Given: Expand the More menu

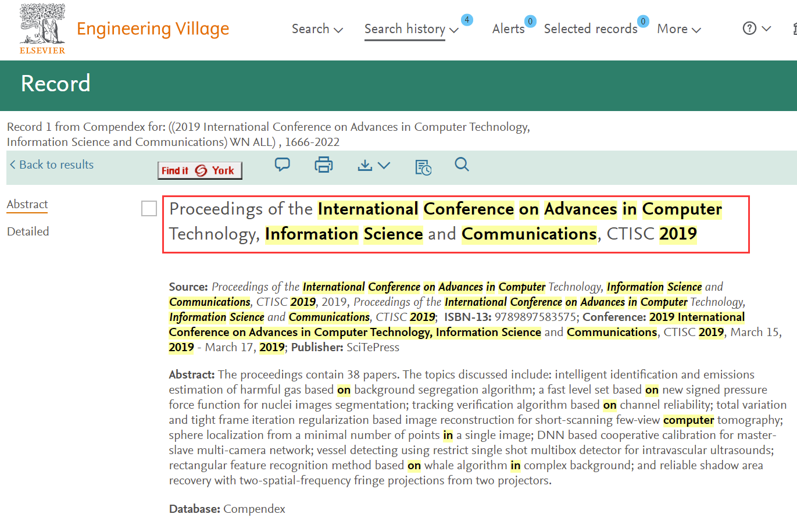Looking at the screenshot, I should point(679,28).
